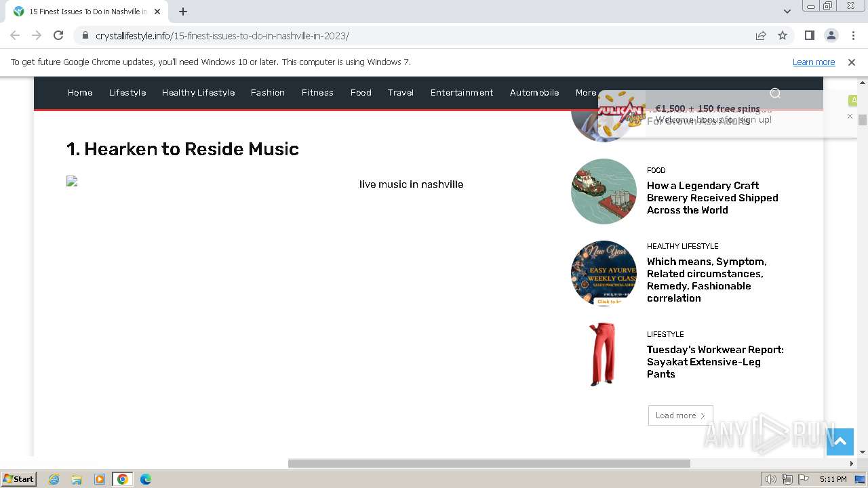Viewport: 868px width, 488px height.
Task: Click the red pants article thumbnail
Action: pos(602,354)
